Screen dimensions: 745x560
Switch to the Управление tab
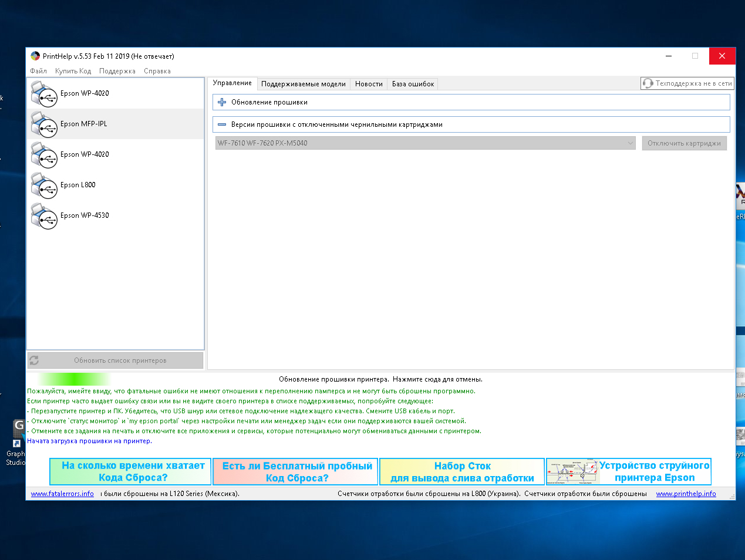[x=232, y=83]
